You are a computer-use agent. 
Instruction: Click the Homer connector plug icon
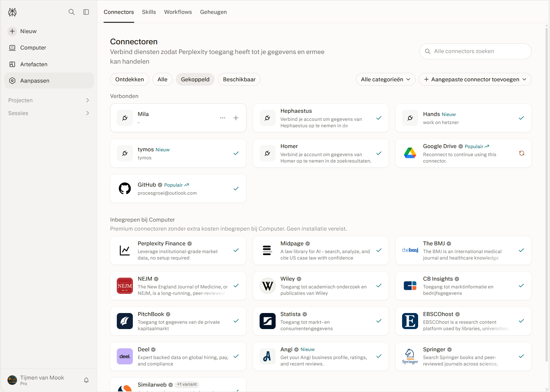[268, 153]
